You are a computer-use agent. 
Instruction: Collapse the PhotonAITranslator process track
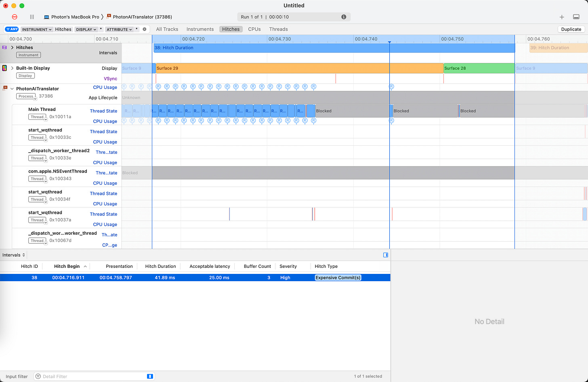[12, 89]
